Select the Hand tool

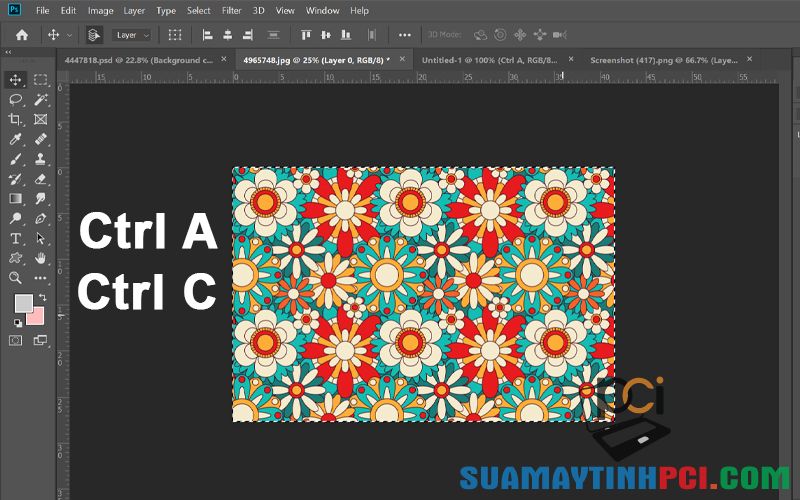coord(40,258)
